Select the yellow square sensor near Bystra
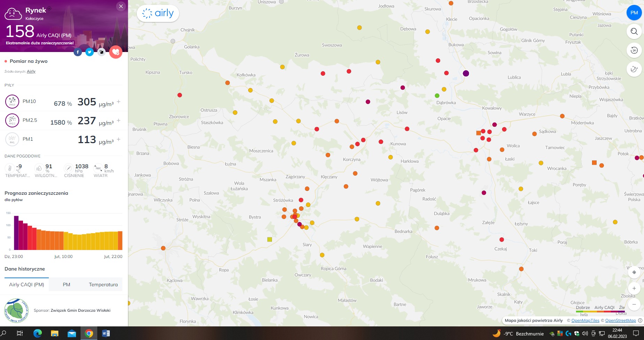This screenshot has width=644, height=340. click(x=270, y=239)
